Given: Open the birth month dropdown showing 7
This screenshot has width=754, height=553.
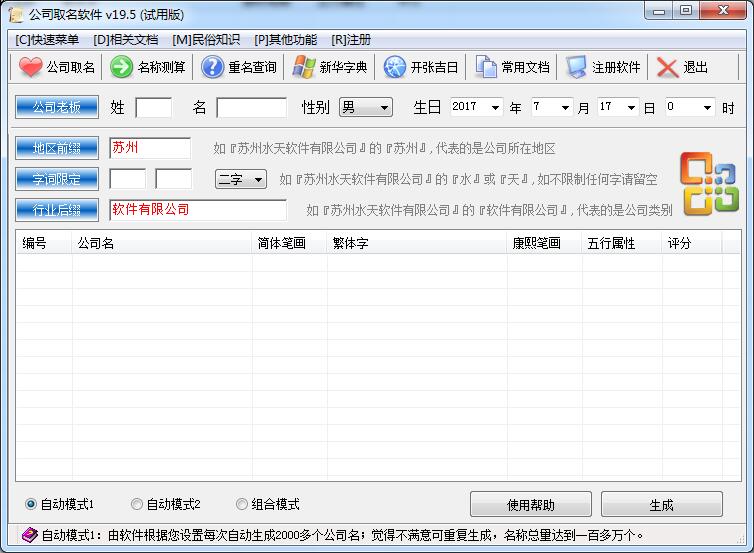Looking at the screenshot, I should (x=552, y=107).
